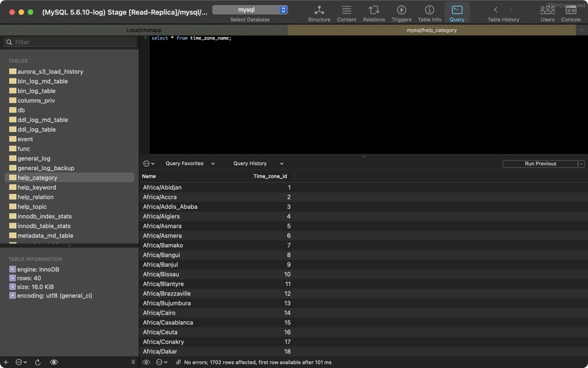Toggle result pane visibility eye icon
This screenshot has width=588, height=368.
pyautogui.click(x=146, y=362)
